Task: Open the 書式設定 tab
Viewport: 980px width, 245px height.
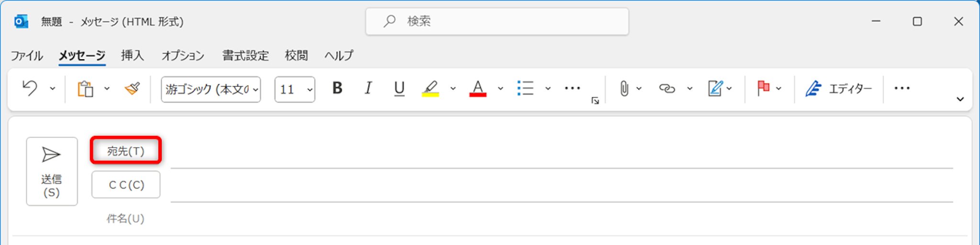Action: pyautogui.click(x=245, y=56)
